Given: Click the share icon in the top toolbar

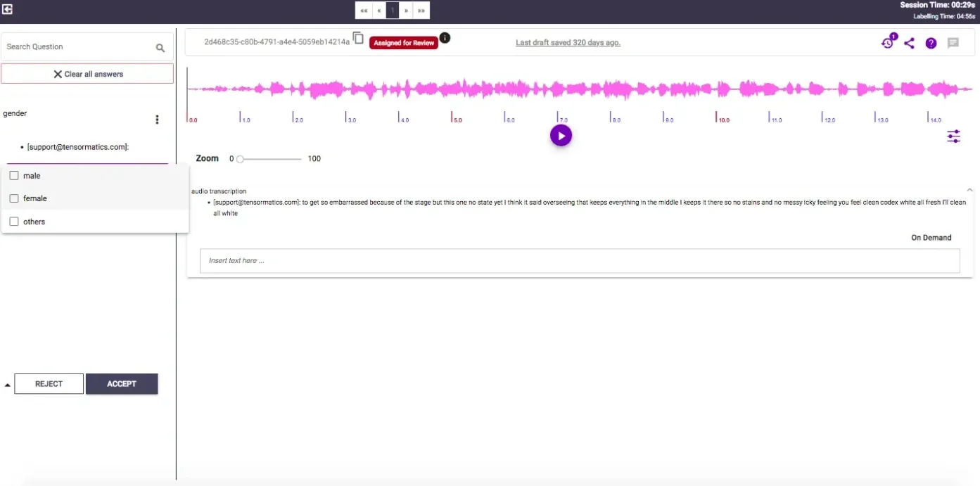Looking at the screenshot, I should tap(909, 43).
